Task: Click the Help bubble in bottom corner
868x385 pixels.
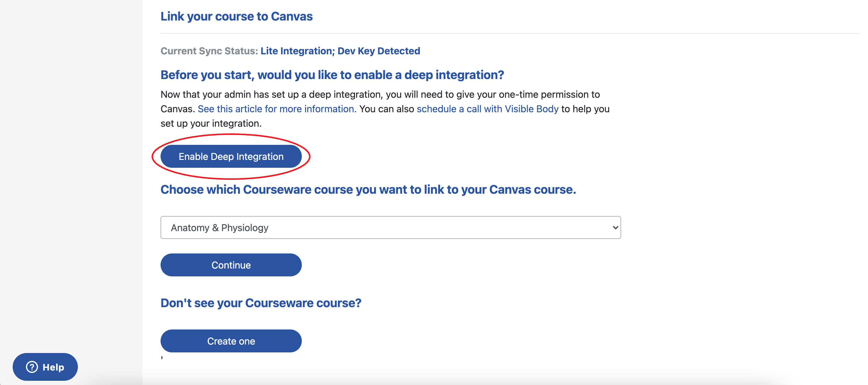Action: pyautogui.click(x=45, y=367)
